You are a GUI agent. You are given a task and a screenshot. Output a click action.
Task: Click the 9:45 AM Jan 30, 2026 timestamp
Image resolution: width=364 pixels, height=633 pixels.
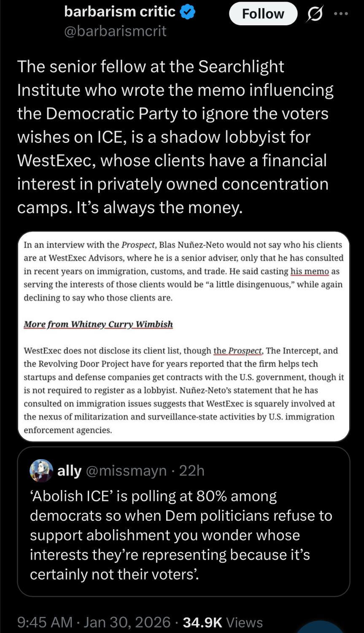click(94, 622)
